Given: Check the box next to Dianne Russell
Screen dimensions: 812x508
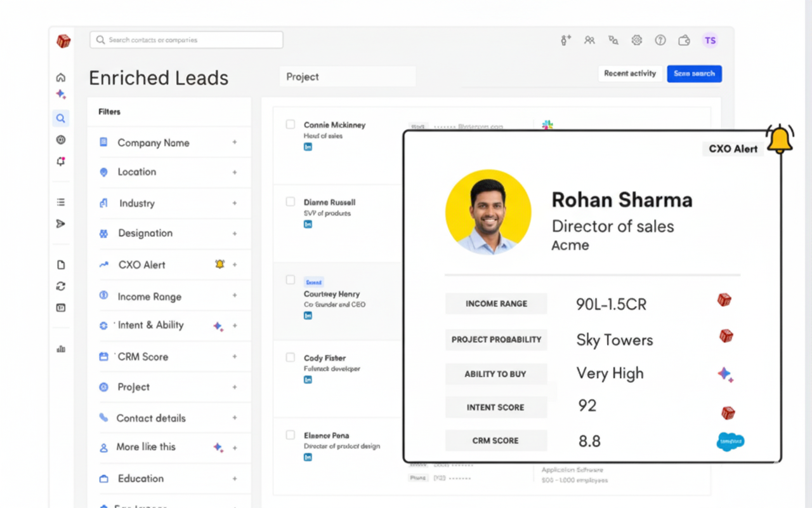Looking at the screenshot, I should (x=291, y=202).
